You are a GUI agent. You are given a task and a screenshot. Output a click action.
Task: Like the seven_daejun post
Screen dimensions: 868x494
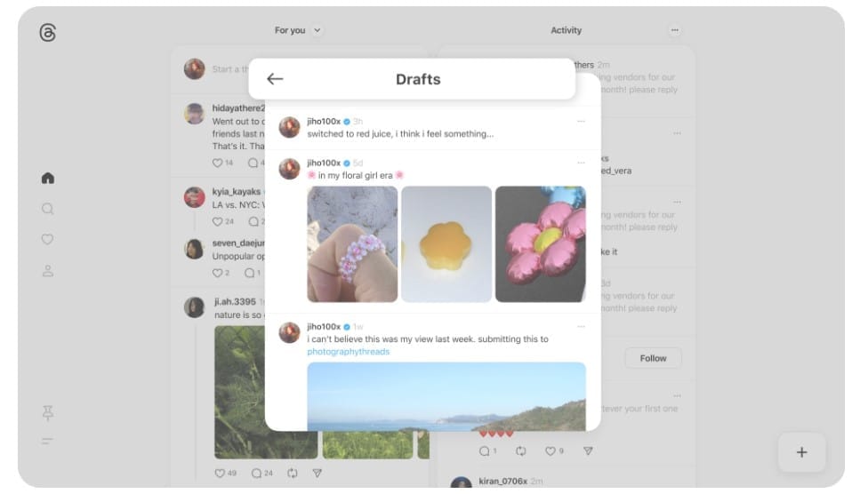click(x=218, y=273)
